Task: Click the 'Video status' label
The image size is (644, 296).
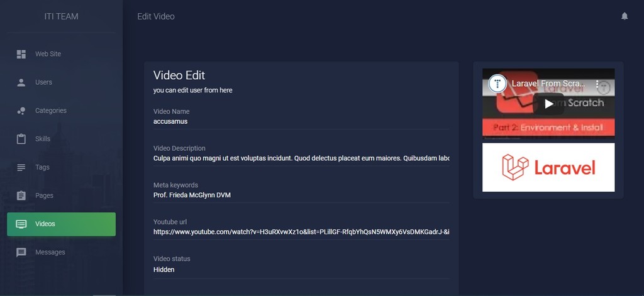Action: coord(172,259)
